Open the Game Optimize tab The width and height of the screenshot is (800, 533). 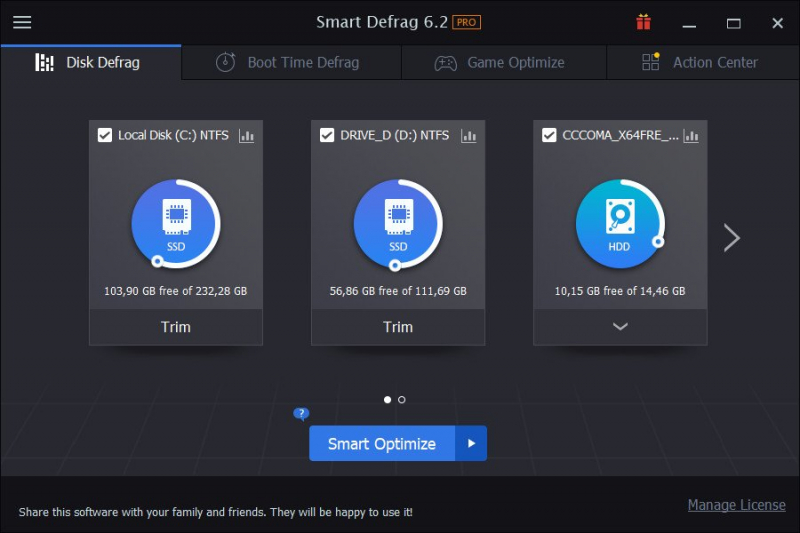click(x=504, y=63)
